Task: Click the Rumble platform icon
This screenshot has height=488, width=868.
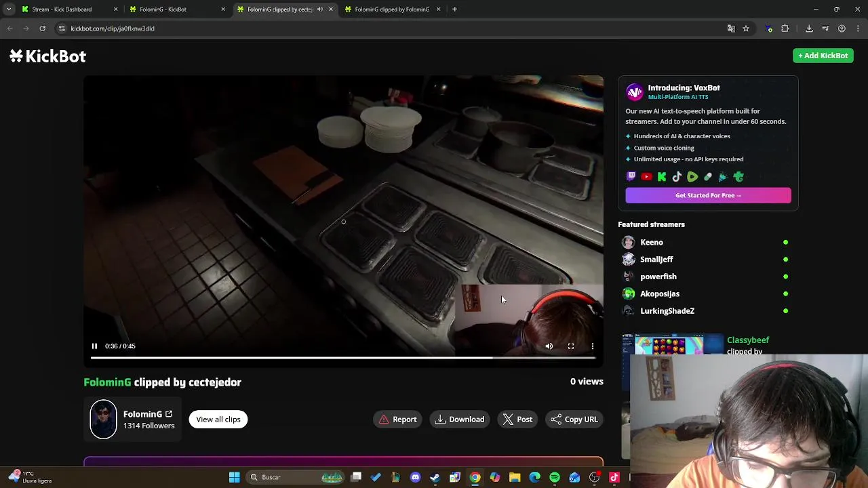Action: click(x=692, y=177)
